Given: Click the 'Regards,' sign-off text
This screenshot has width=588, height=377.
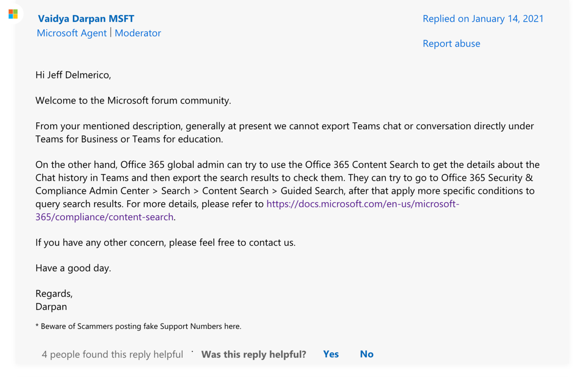Looking at the screenshot, I should point(54,294).
